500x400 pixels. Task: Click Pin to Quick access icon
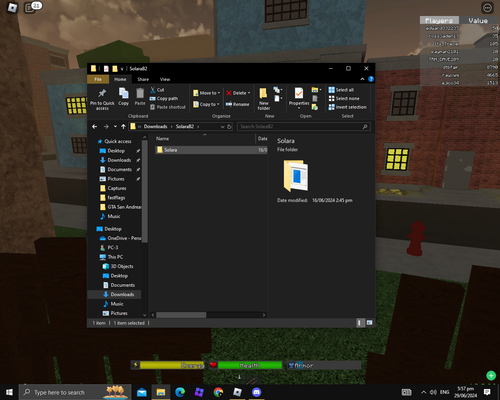(x=102, y=99)
